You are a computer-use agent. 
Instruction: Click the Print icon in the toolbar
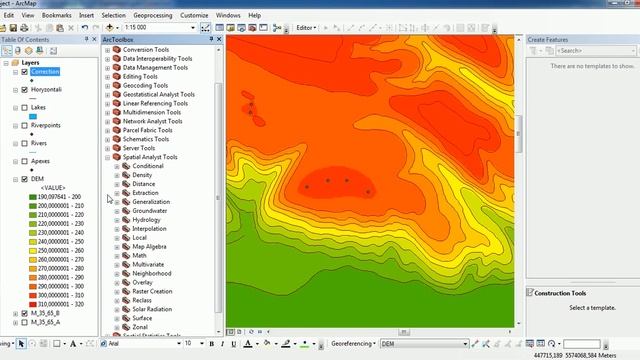coord(24,28)
